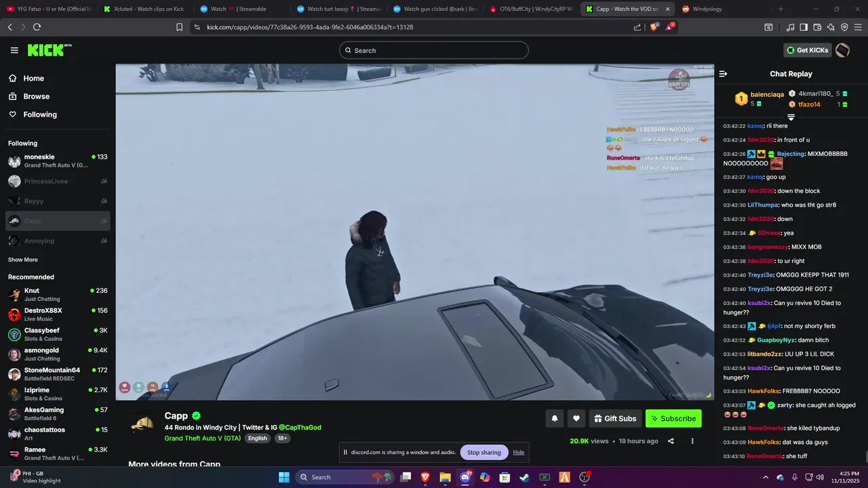Open Knut recommended channel
The image size is (868, 488).
point(58,294)
